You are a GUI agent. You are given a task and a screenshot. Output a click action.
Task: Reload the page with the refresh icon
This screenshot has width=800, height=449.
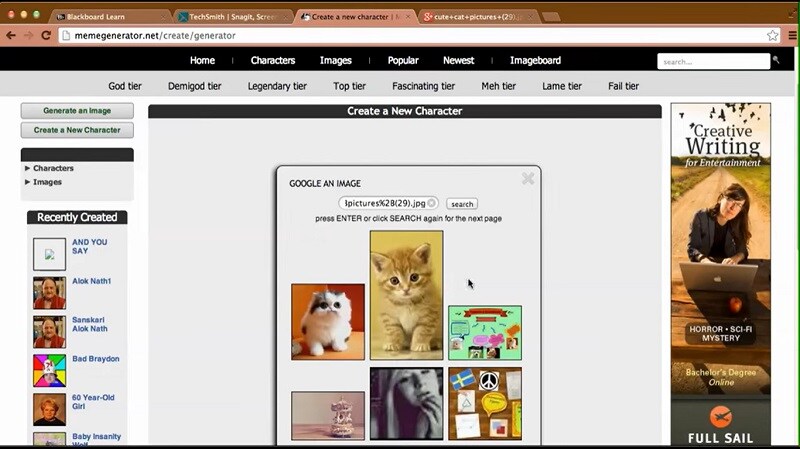click(x=46, y=35)
